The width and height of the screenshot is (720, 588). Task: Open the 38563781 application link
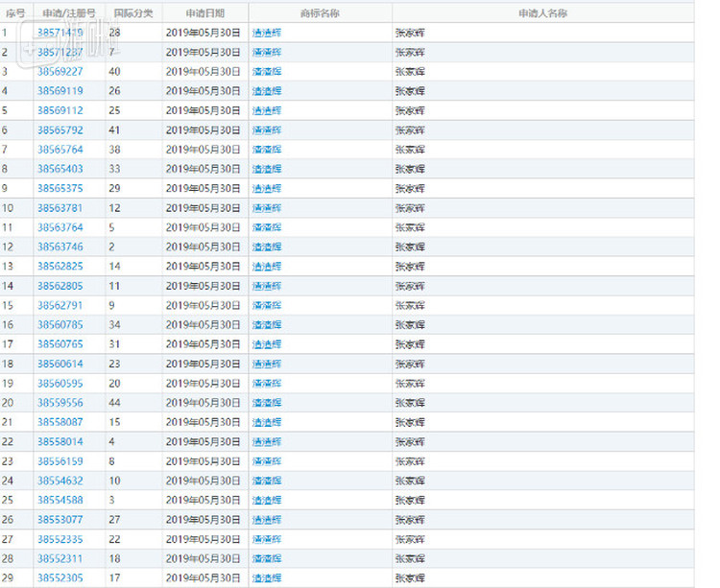pyautogui.click(x=60, y=208)
